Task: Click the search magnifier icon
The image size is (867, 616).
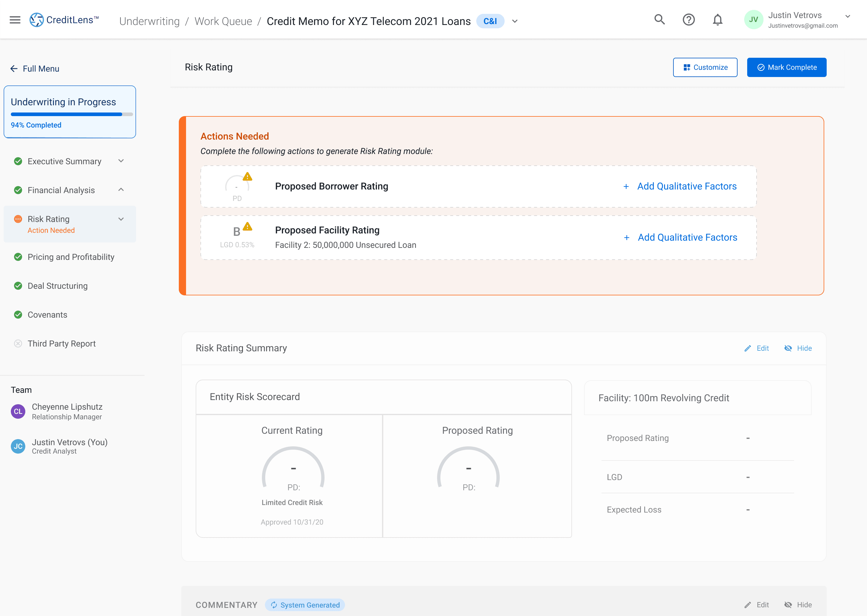Action: coord(659,20)
